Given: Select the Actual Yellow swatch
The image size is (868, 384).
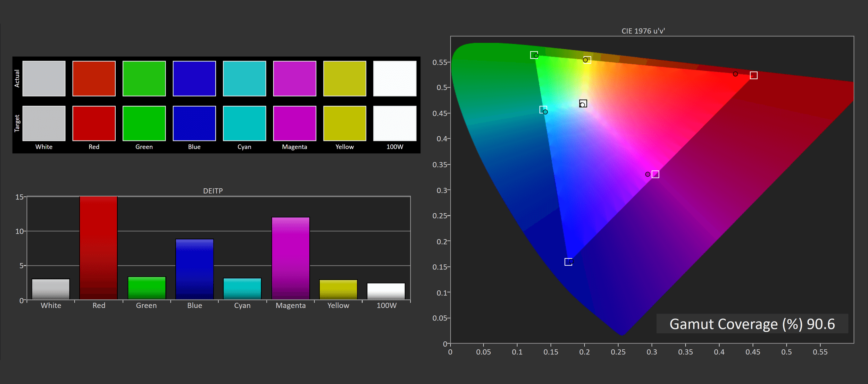Looking at the screenshot, I should pos(344,78).
